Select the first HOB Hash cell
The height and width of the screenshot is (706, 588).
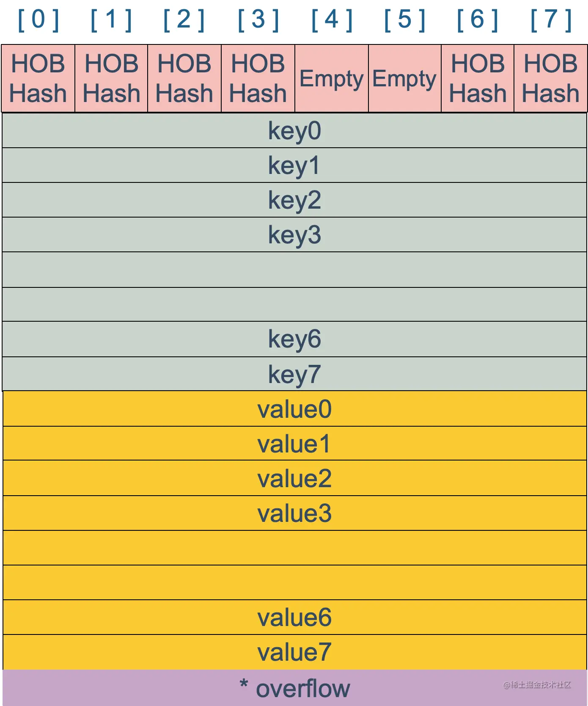(38, 78)
